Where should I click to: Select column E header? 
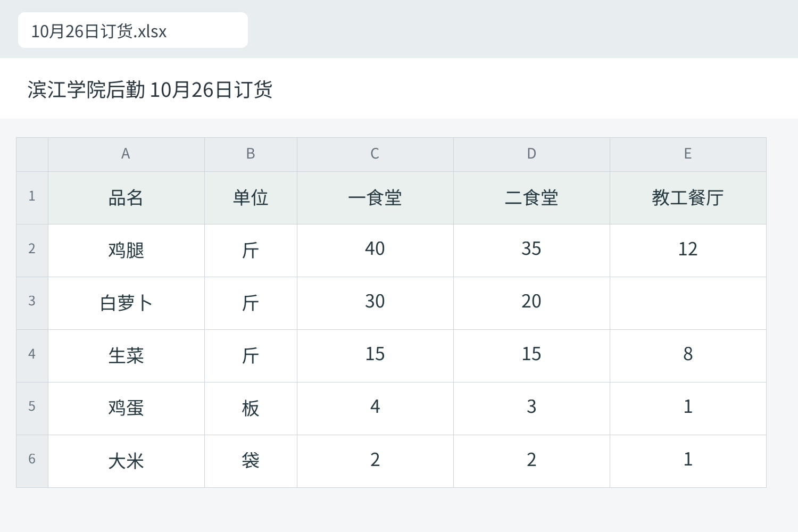688,154
